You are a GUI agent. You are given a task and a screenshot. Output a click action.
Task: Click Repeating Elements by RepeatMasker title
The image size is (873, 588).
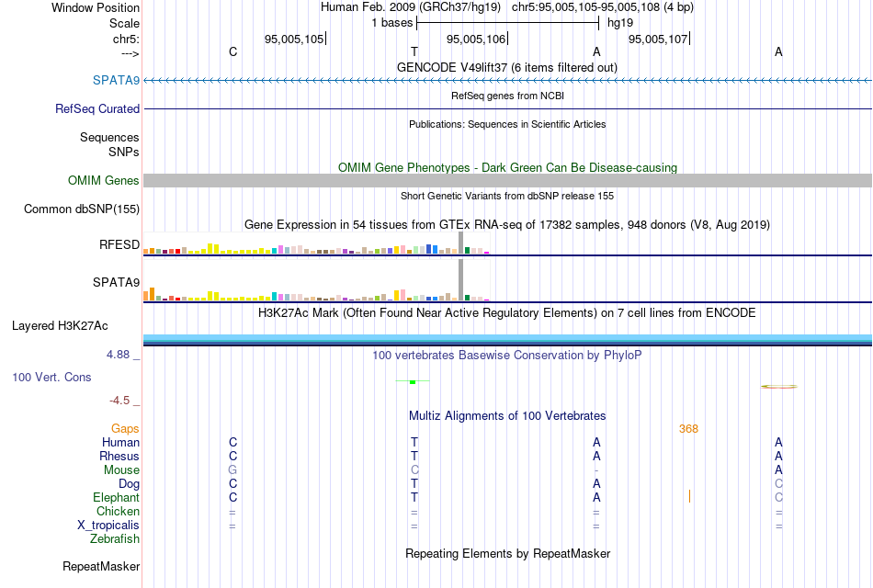507,553
